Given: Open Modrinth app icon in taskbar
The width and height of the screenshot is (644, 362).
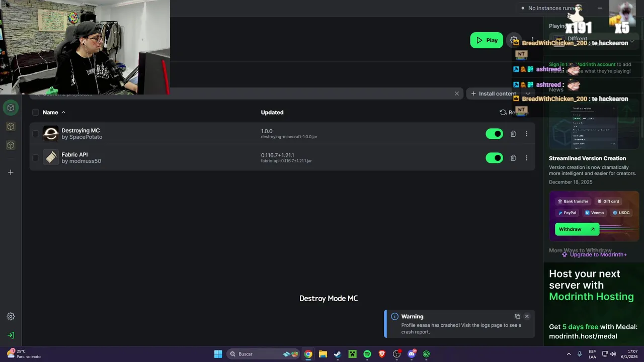Looking at the screenshot, I should coord(426,354).
